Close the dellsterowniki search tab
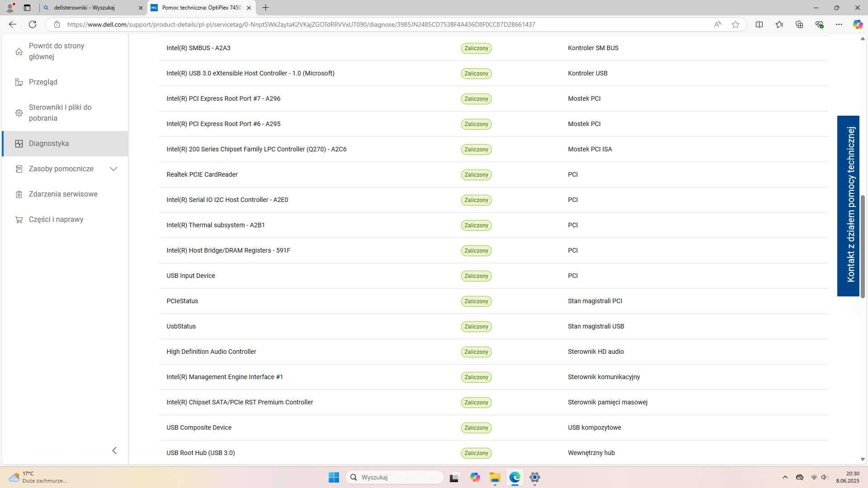868x488 pixels. [x=141, y=8]
